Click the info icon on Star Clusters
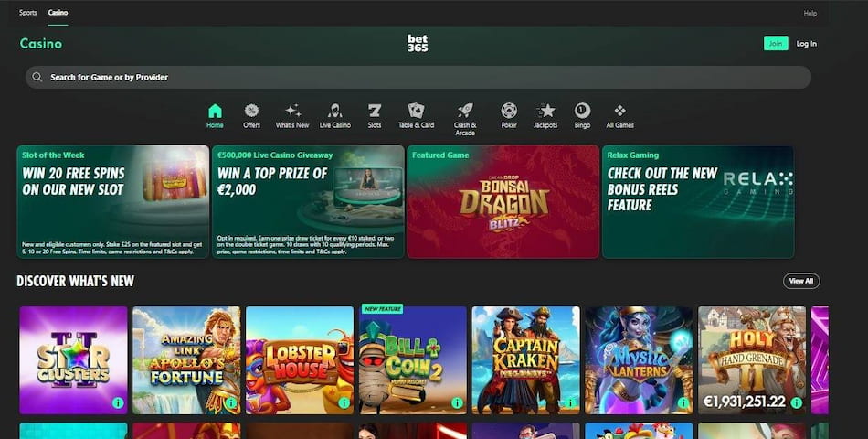The image size is (868, 439). [118, 402]
